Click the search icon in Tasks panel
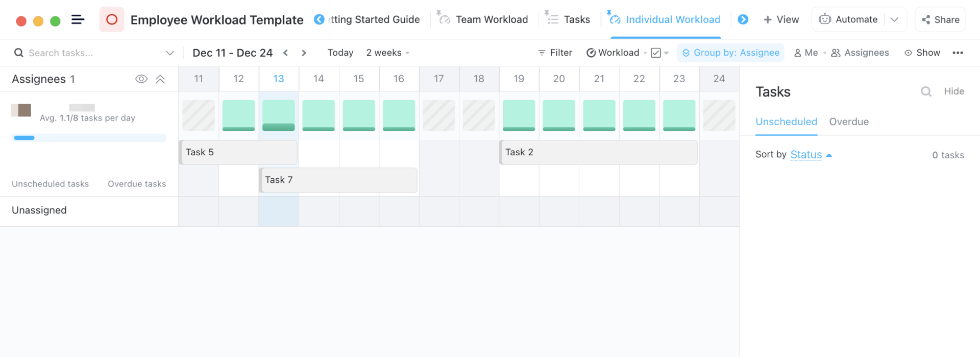980x357 pixels. [926, 91]
